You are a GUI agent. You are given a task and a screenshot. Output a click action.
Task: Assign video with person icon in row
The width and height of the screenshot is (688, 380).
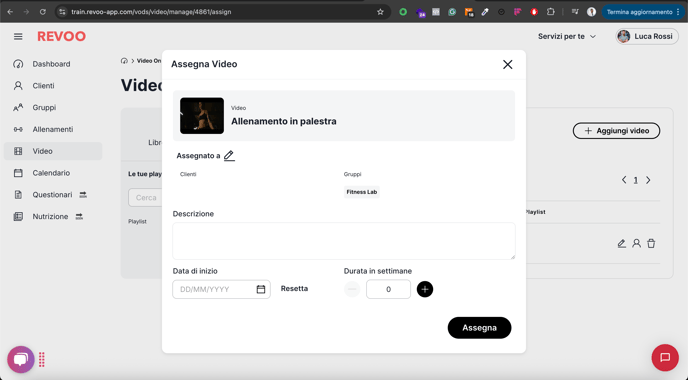tap(636, 243)
